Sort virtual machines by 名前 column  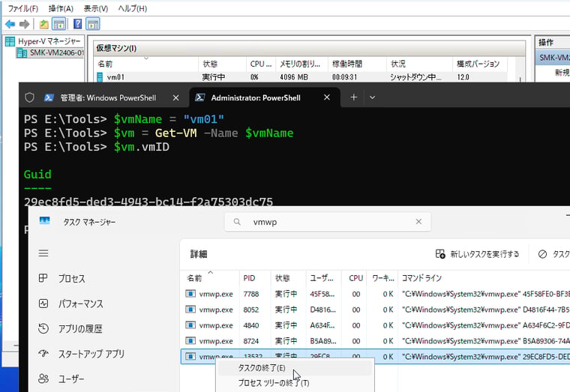point(145,64)
